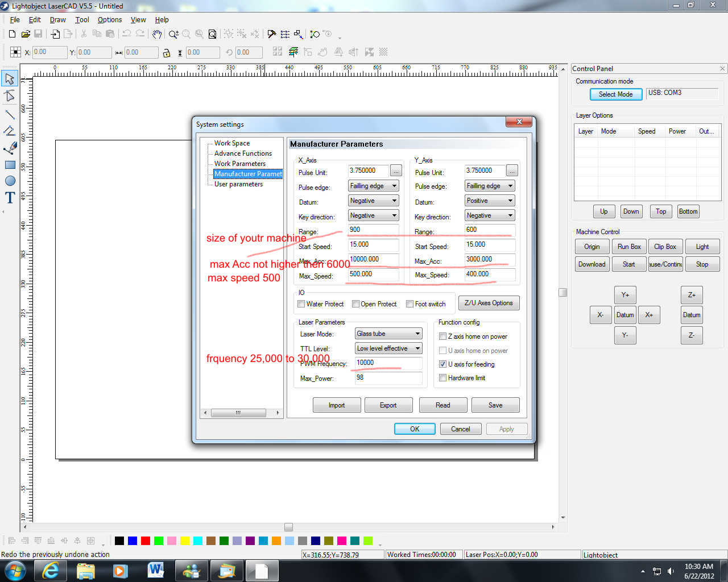Click the Open file folder icon
The height and width of the screenshot is (582, 728).
click(26, 34)
